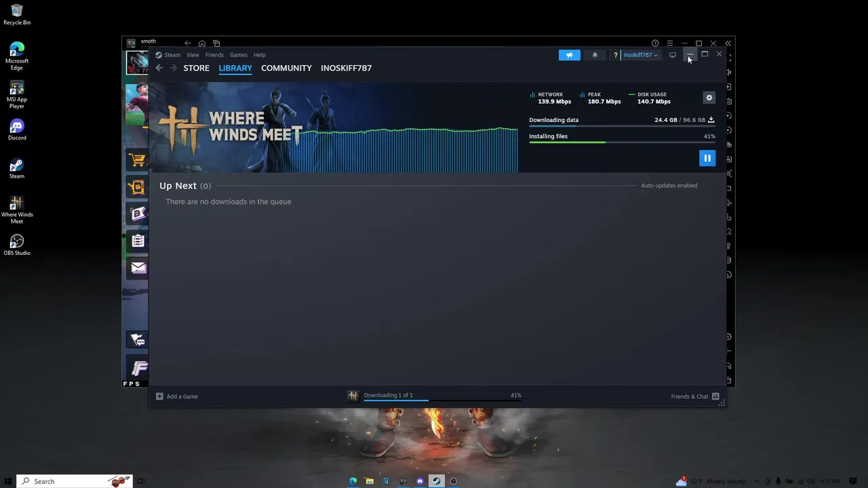Click the Add a Game link
This screenshot has width=868, height=488.
(182, 396)
